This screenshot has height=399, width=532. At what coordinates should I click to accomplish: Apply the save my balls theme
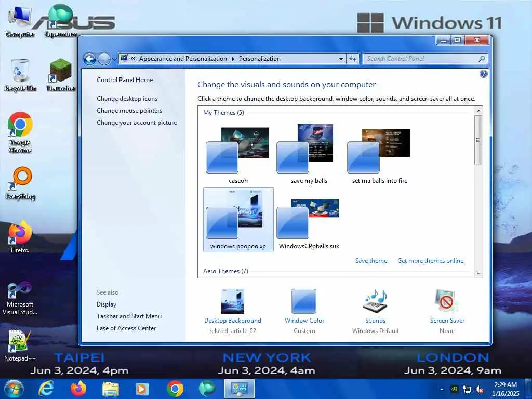click(309, 155)
